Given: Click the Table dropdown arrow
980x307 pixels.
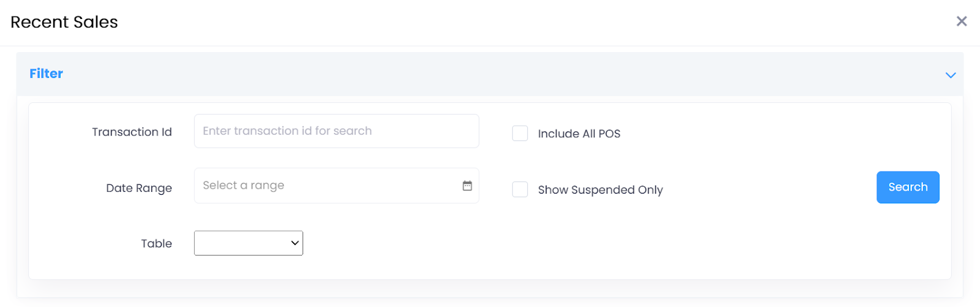Looking at the screenshot, I should click(x=295, y=243).
